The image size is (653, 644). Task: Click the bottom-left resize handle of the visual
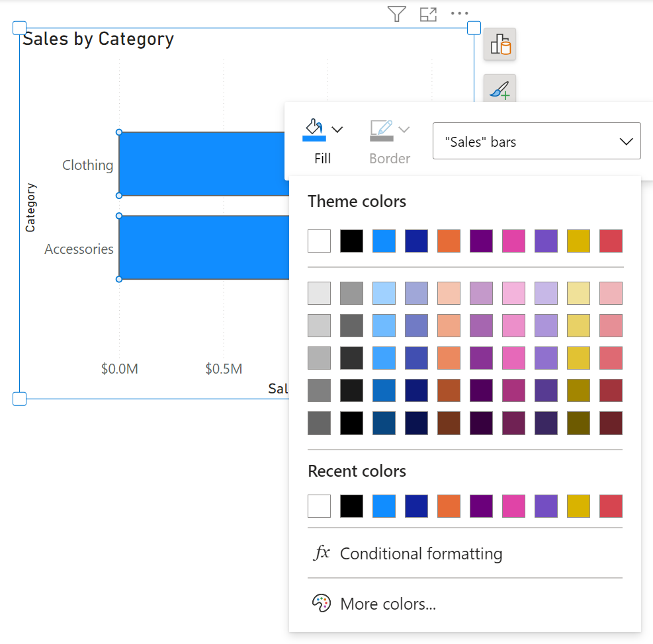click(20, 399)
